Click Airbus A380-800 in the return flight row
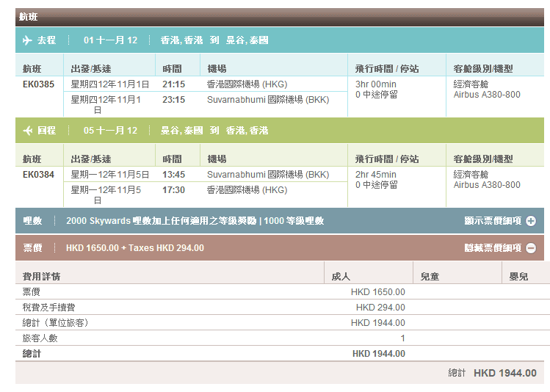Image resolution: width=550 pixels, height=392 pixels. [486, 185]
